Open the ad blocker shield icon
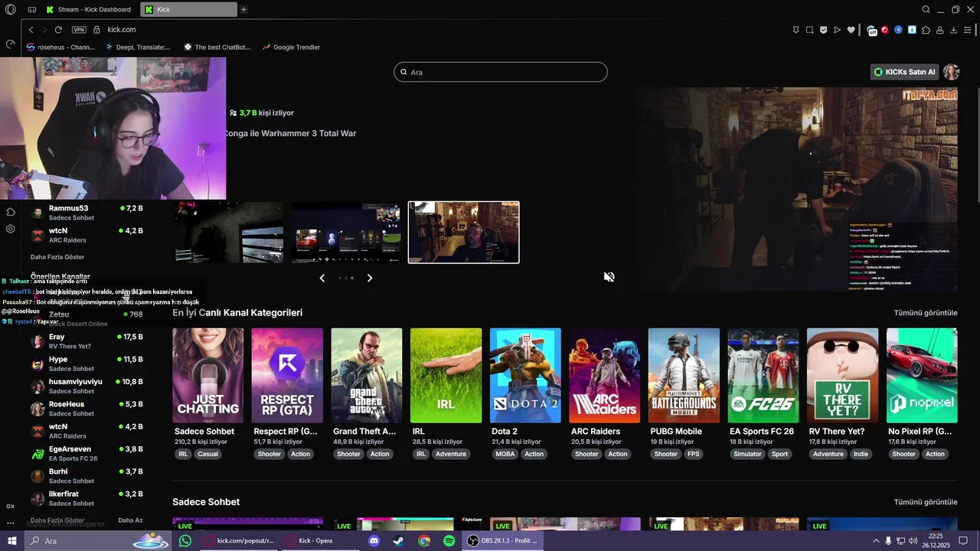The image size is (980, 551). pos(823,30)
